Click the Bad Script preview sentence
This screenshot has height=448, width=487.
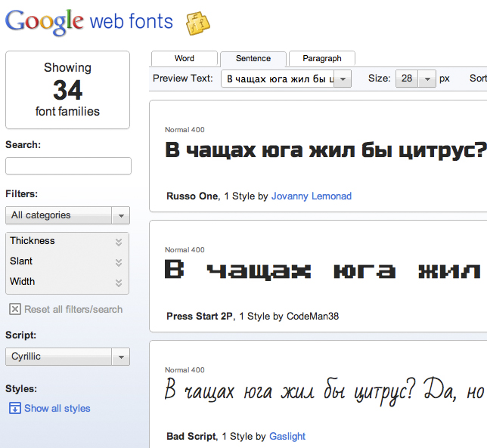click(324, 391)
